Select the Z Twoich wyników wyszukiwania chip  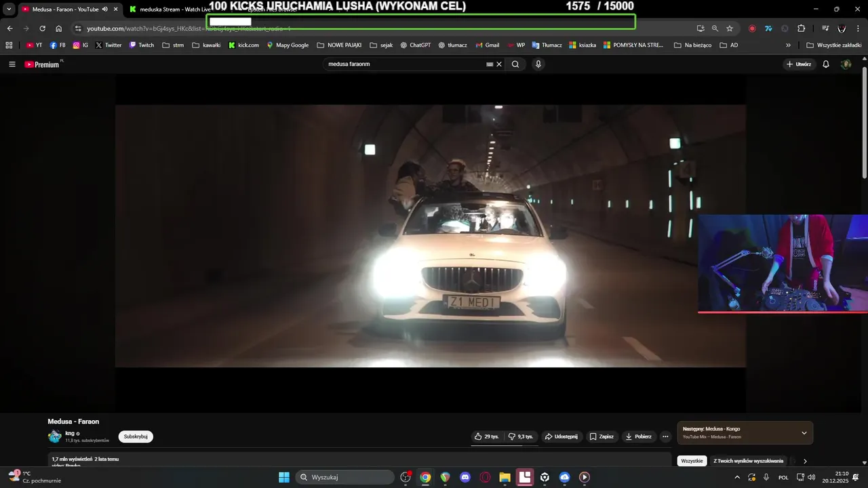pyautogui.click(x=748, y=461)
